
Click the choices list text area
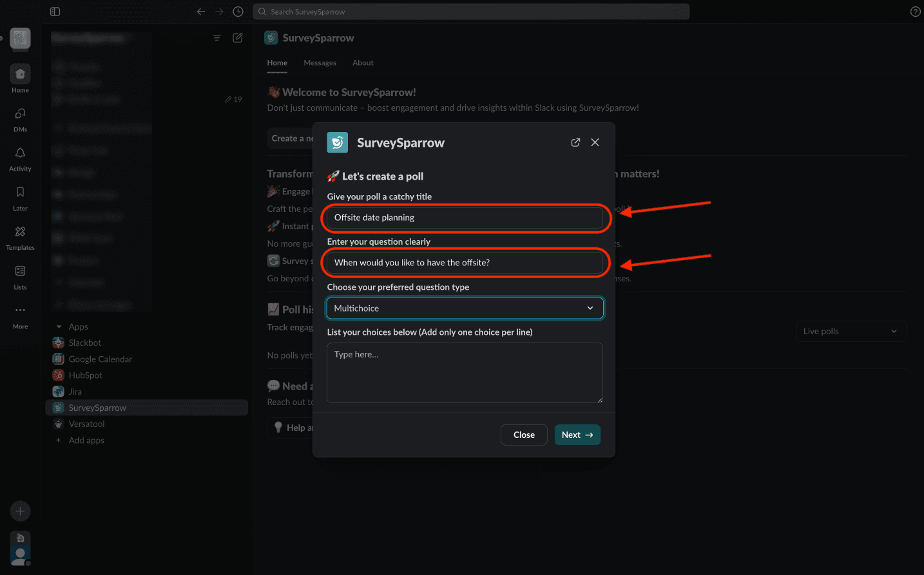click(x=465, y=373)
